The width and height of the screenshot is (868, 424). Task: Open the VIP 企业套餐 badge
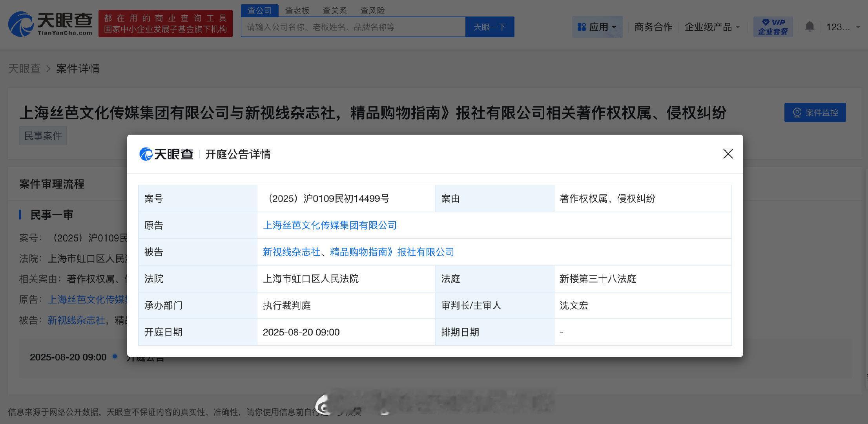click(x=773, y=27)
